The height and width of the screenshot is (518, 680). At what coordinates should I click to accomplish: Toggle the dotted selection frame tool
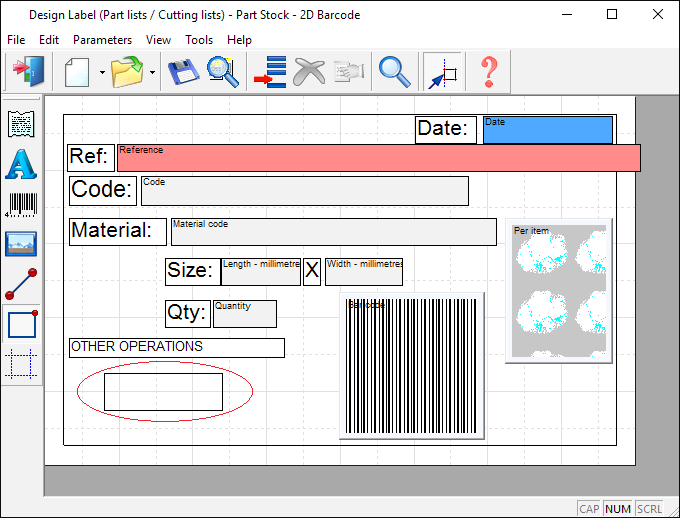click(21, 364)
